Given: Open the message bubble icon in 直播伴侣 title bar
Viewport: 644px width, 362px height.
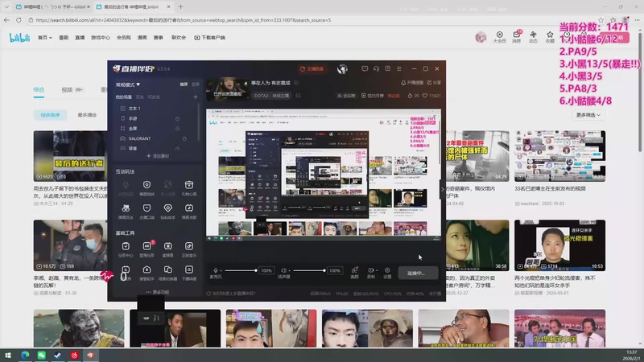Looking at the screenshot, I should pyautogui.click(x=365, y=68).
